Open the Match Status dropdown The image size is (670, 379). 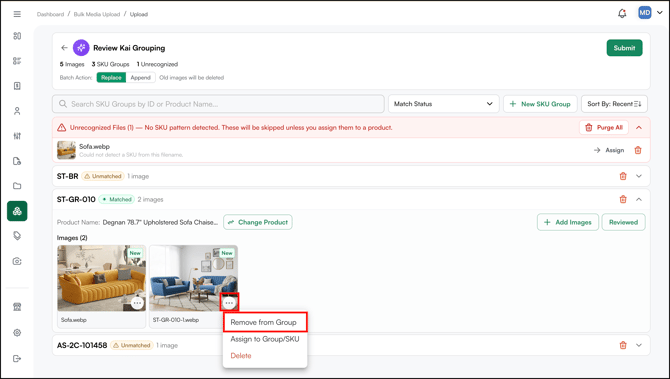click(444, 104)
